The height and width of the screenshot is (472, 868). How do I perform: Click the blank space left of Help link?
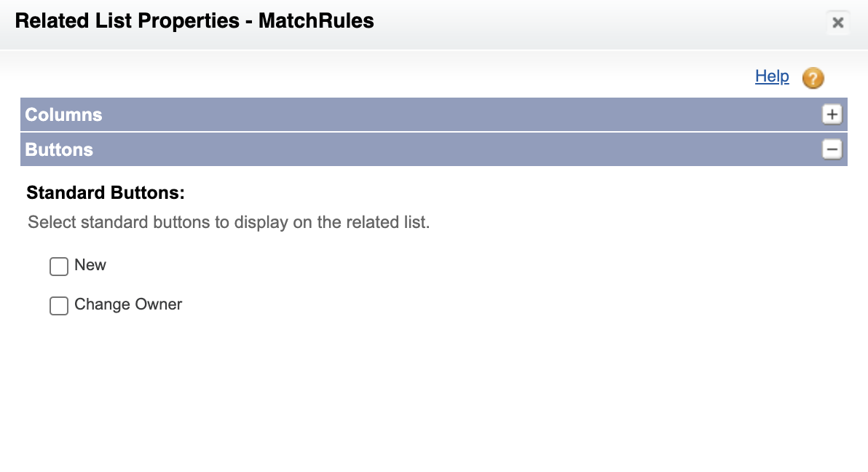pos(387,76)
